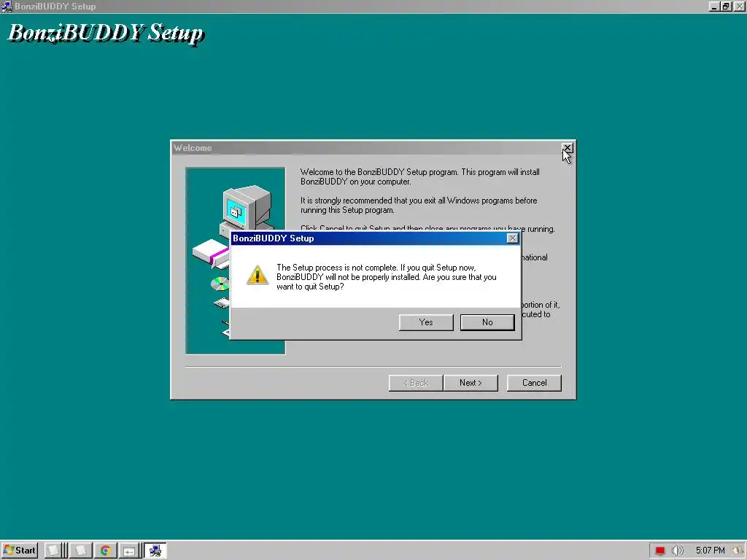
Task: Open the volume speaker tray icon
Action: [677, 551]
